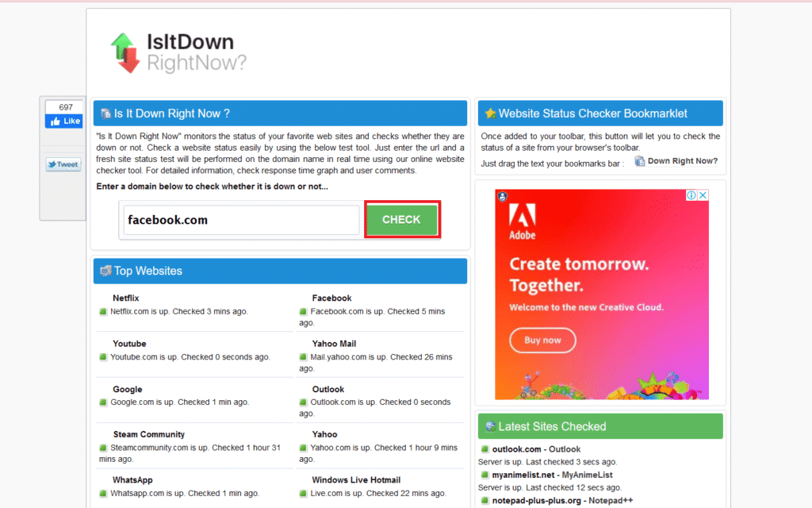
Task: Click 'Server is up. Last checked 12 secs ago.'
Action: click(x=550, y=488)
